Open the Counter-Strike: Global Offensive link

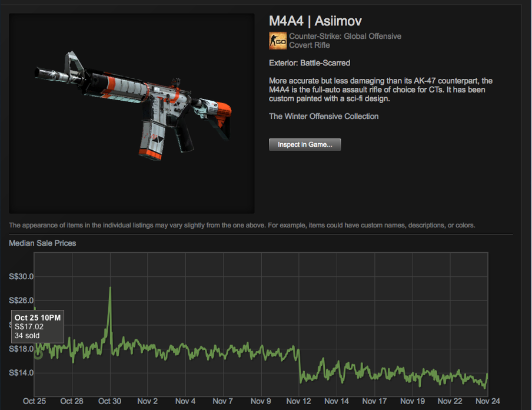(x=345, y=36)
